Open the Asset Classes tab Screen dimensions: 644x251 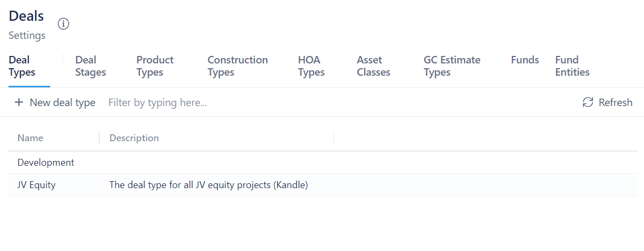[373, 66]
